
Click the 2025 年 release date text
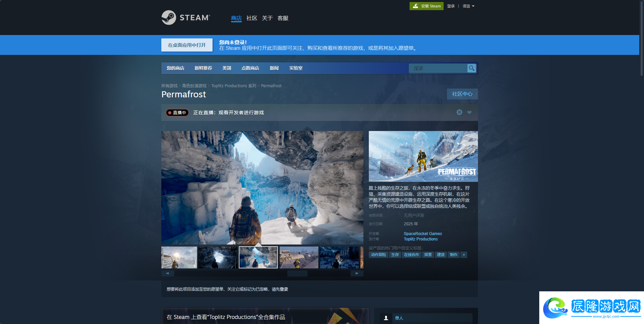coord(411,224)
